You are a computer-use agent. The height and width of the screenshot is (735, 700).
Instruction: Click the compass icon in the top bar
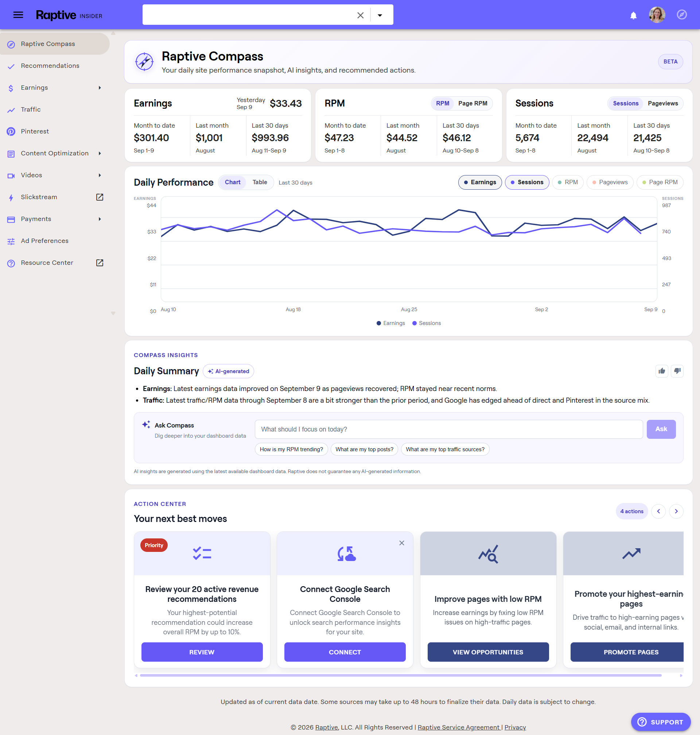tap(682, 15)
